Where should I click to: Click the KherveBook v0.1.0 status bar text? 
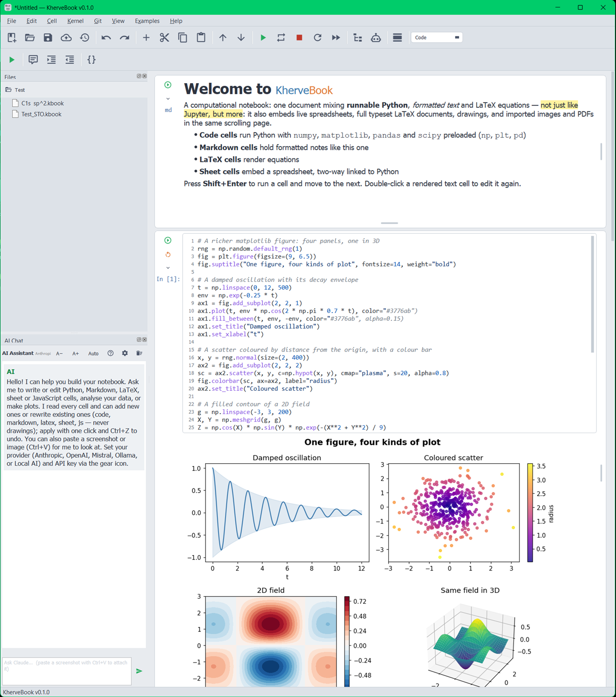(x=26, y=692)
